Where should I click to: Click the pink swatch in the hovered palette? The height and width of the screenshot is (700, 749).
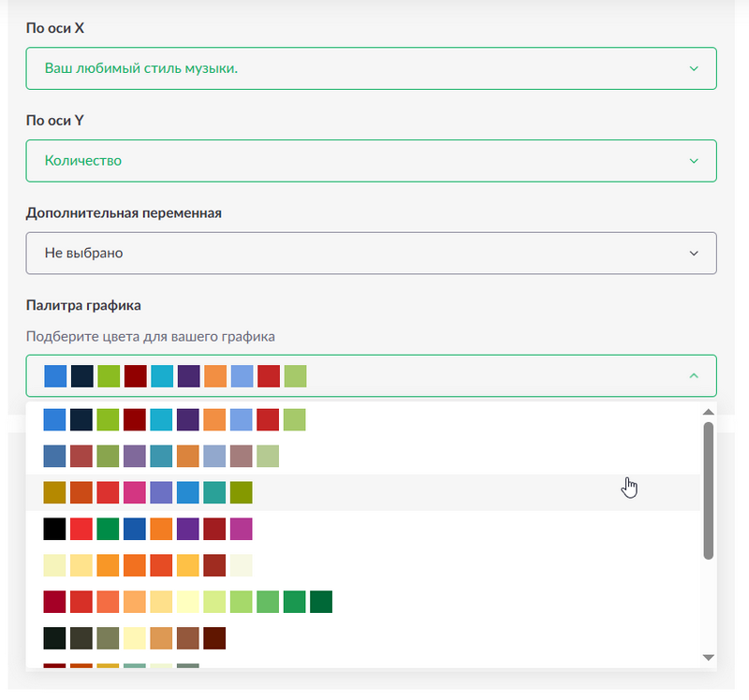point(135,492)
